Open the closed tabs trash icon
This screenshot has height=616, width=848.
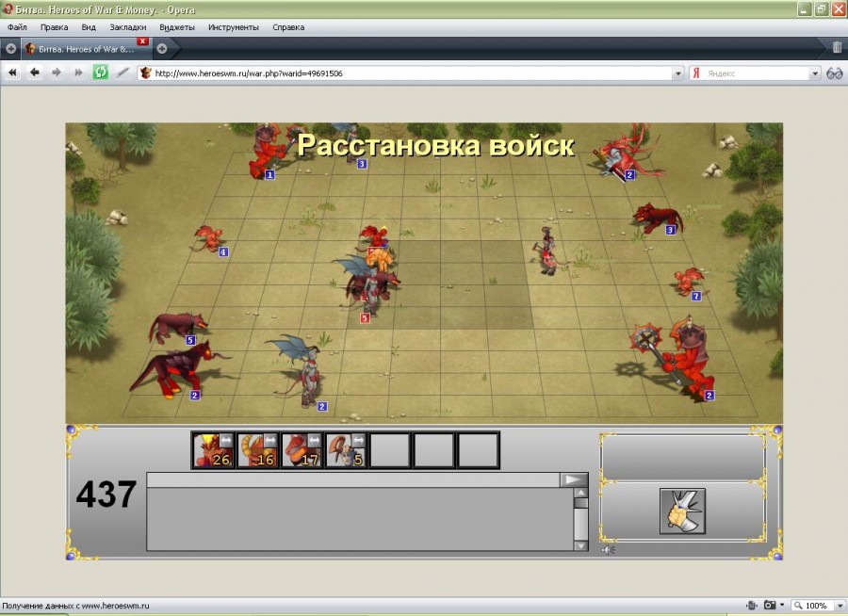[837, 47]
